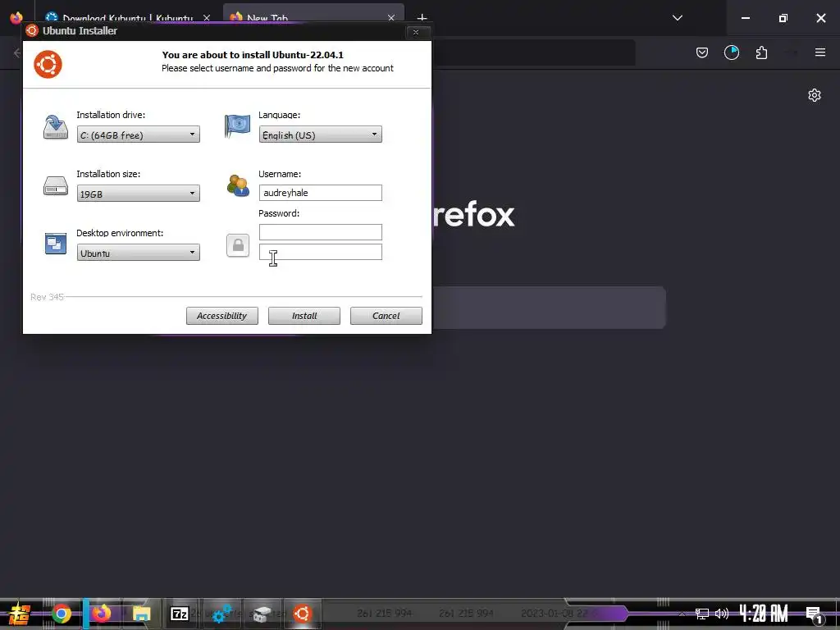
Task: Switch to Firefox on the taskbar
Action: 101,613
